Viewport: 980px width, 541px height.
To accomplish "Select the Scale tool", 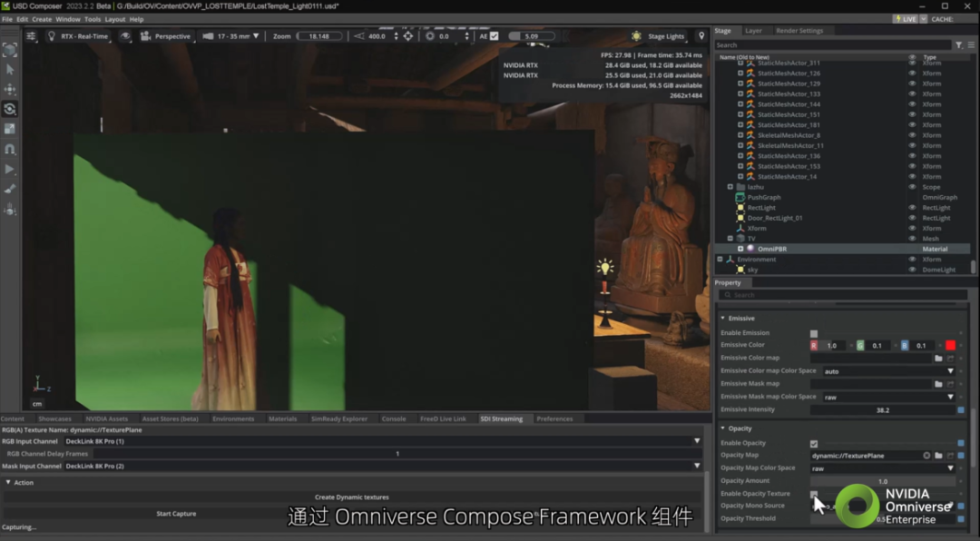I will pyautogui.click(x=10, y=129).
